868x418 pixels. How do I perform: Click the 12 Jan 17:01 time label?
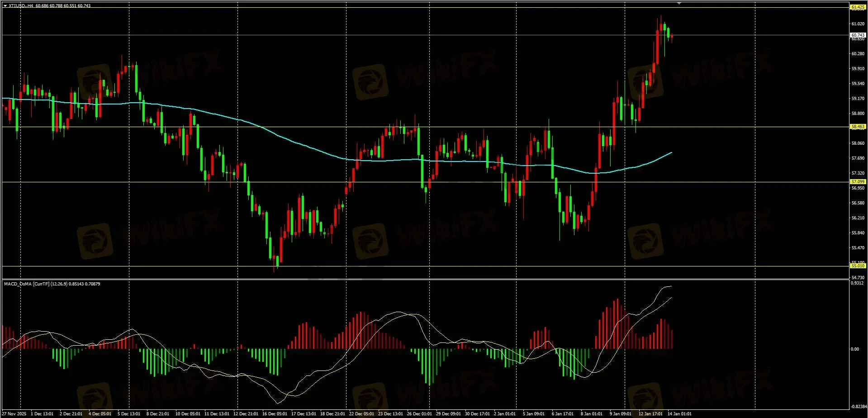pos(650,414)
